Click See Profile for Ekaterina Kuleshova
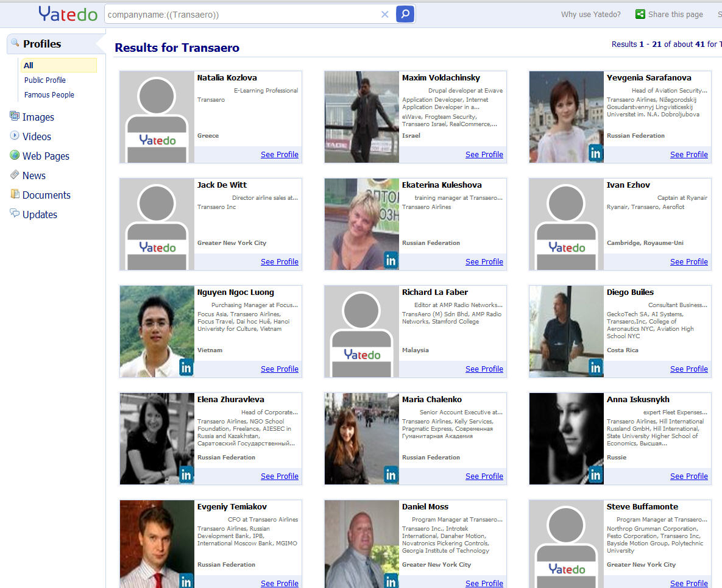Image resolution: width=722 pixels, height=588 pixels. (484, 262)
